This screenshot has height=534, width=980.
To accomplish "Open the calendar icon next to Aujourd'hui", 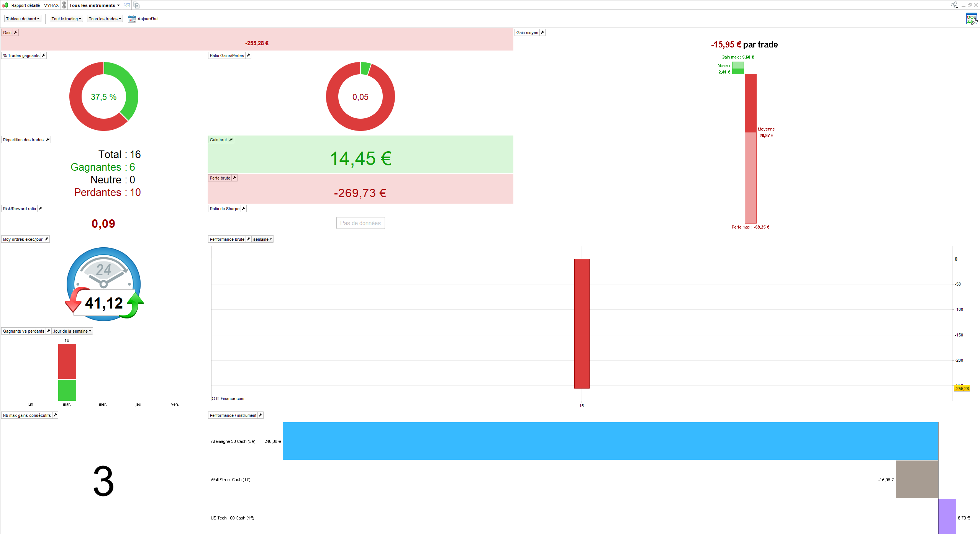I will pyautogui.click(x=131, y=19).
